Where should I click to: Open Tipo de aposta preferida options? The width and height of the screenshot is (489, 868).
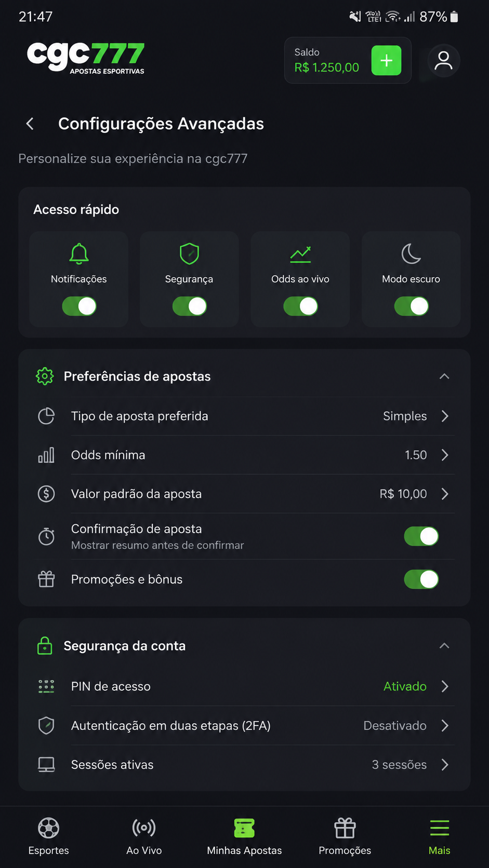click(244, 416)
